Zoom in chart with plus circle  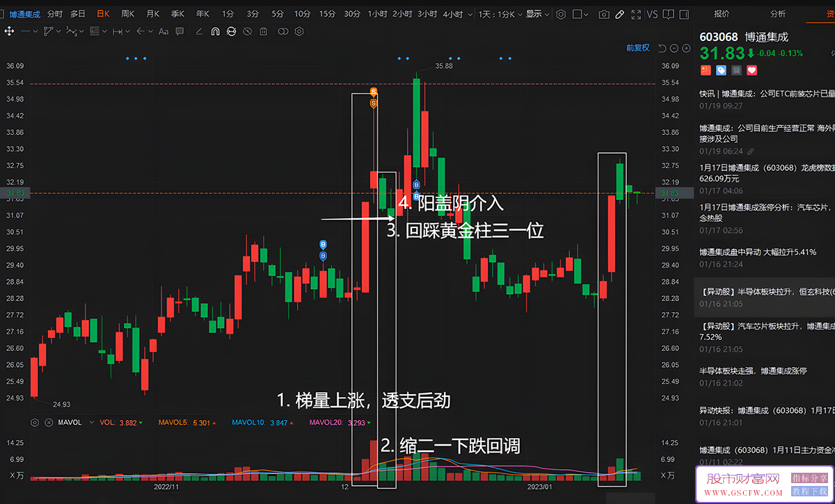pyautogui.click(x=686, y=48)
